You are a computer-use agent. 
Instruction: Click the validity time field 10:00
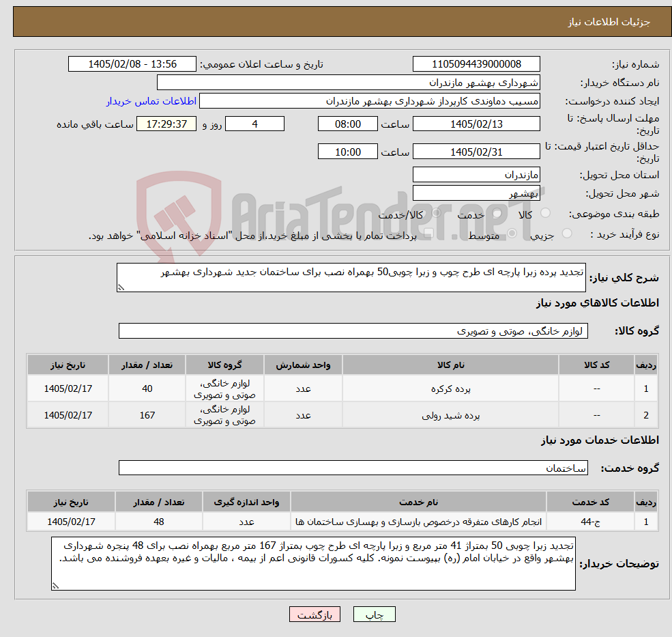347,152
